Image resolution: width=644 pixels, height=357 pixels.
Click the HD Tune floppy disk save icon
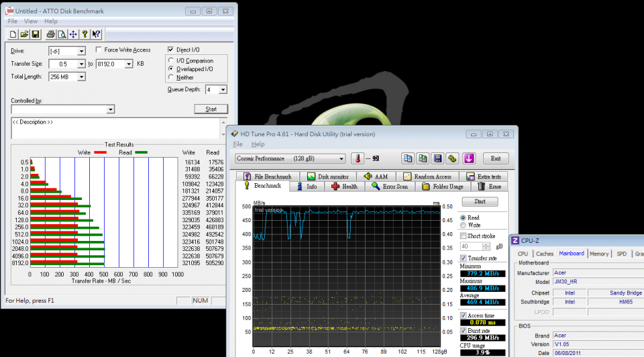tap(437, 159)
